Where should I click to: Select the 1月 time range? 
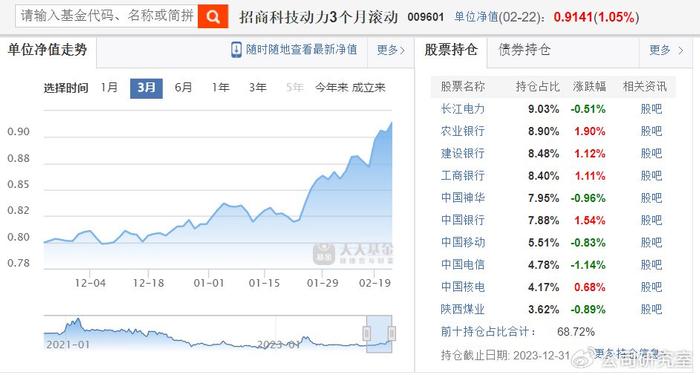(x=109, y=88)
